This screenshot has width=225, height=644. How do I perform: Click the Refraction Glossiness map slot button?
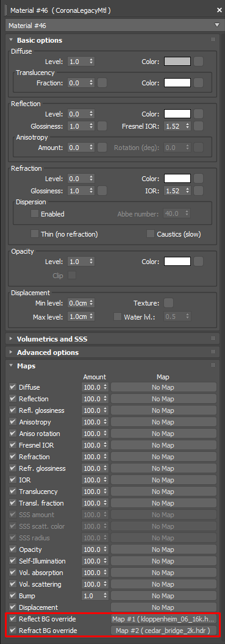tap(102, 191)
